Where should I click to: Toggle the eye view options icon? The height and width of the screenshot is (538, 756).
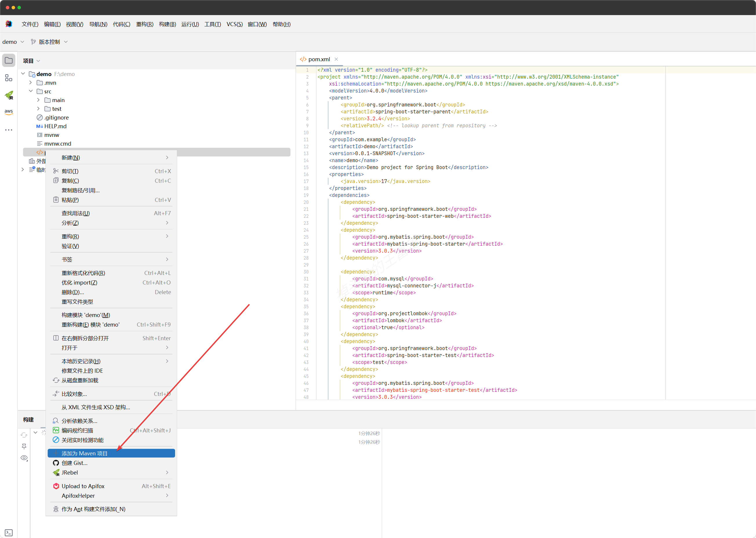pos(24,458)
